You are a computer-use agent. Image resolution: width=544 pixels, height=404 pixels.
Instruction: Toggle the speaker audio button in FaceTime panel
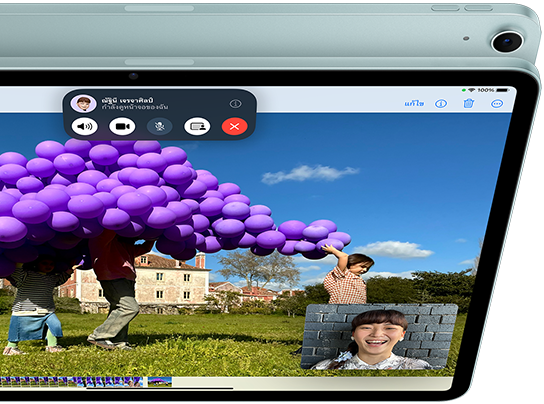[84, 126]
